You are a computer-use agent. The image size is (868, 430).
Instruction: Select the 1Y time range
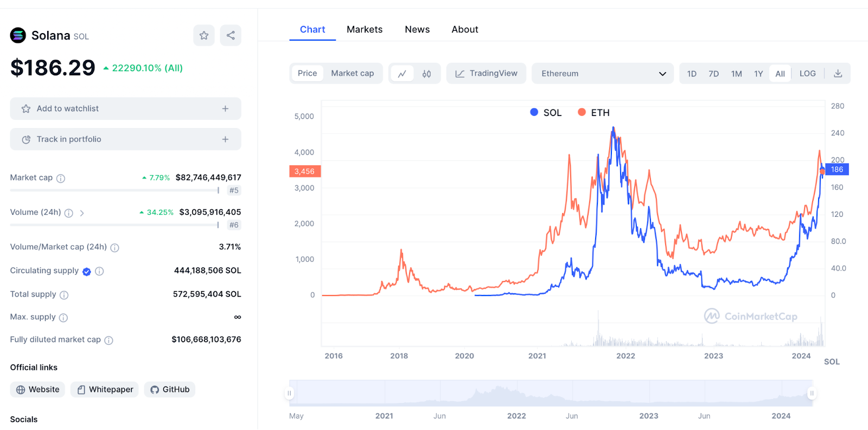coord(758,74)
